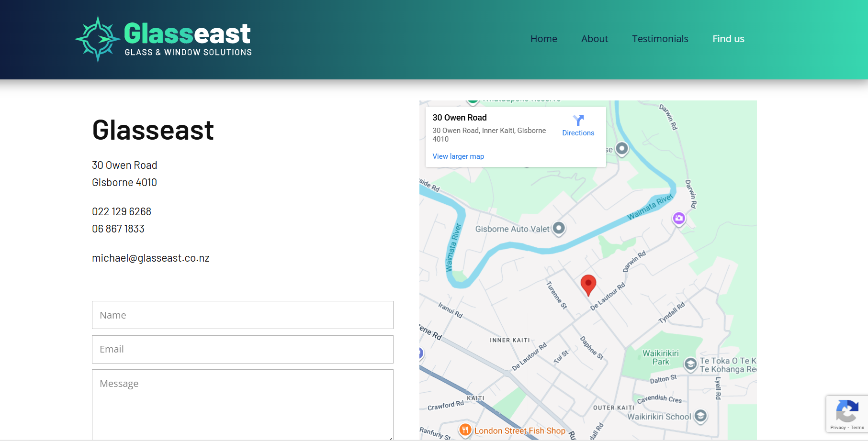Click the red location pin on map

[x=588, y=284]
